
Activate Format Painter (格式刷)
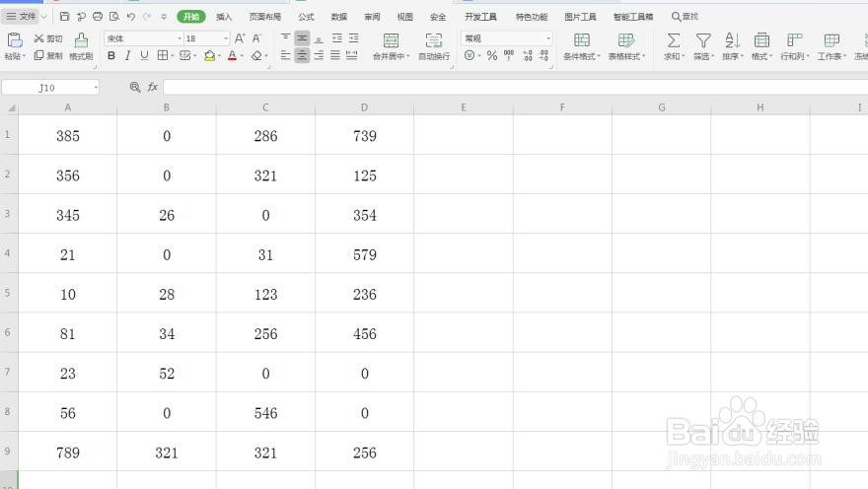point(81,46)
